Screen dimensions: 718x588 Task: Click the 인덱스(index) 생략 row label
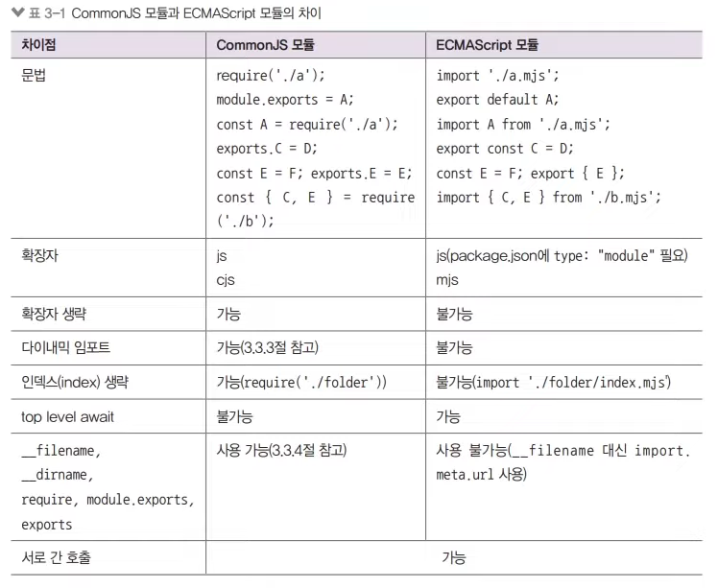[75, 382]
